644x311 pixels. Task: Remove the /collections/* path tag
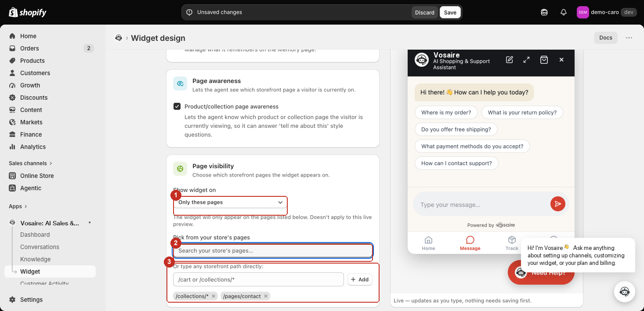(213, 296)
